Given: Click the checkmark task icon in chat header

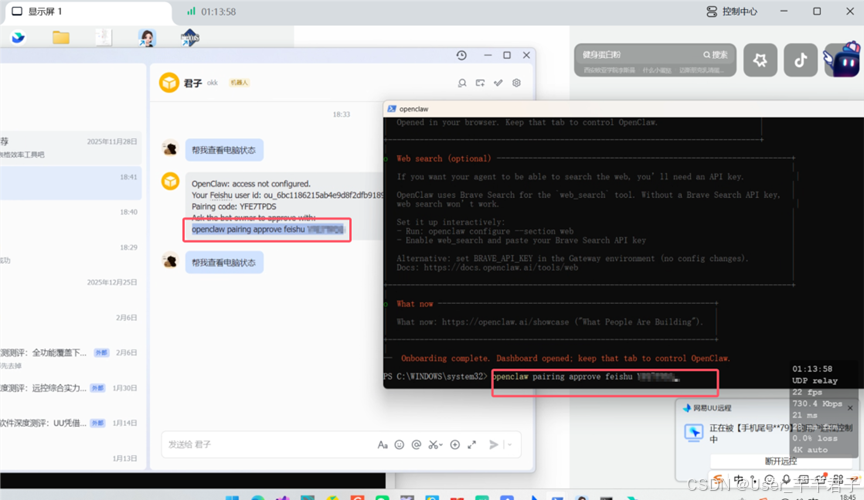Looking at the screenshot, I should coord(498,83).
